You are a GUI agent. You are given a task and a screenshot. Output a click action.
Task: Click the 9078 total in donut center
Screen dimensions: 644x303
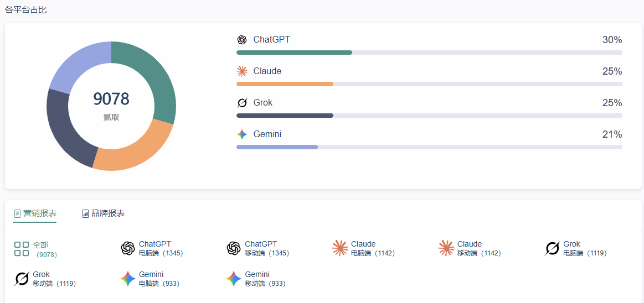111,99
